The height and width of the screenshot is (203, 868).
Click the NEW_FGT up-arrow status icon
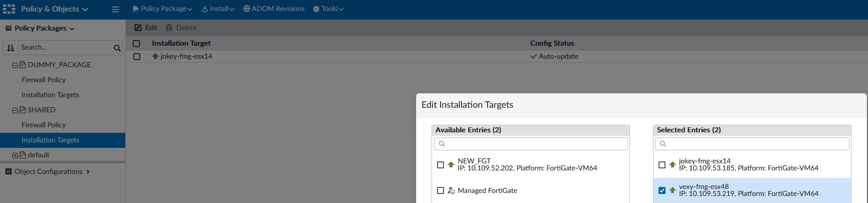pos(451,164)
